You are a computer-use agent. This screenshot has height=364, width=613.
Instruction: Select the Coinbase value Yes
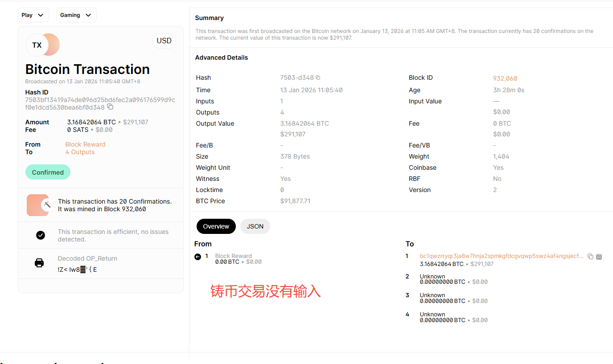(x=498, y=168)
